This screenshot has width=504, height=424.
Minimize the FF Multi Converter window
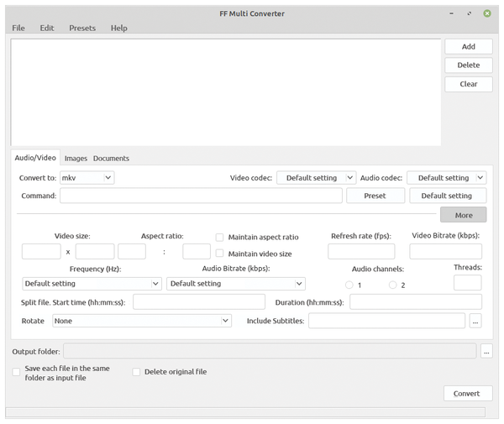[452, 13]
